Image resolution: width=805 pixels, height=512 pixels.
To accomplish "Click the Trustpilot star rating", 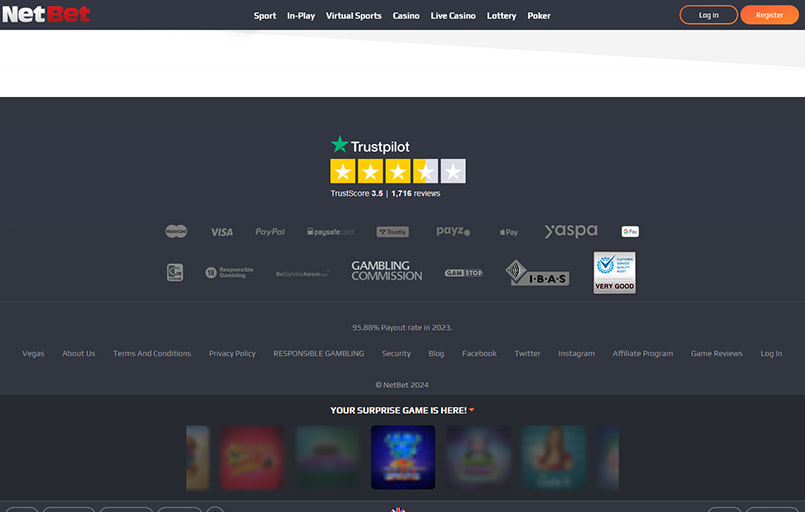I will tap(398, 171).
